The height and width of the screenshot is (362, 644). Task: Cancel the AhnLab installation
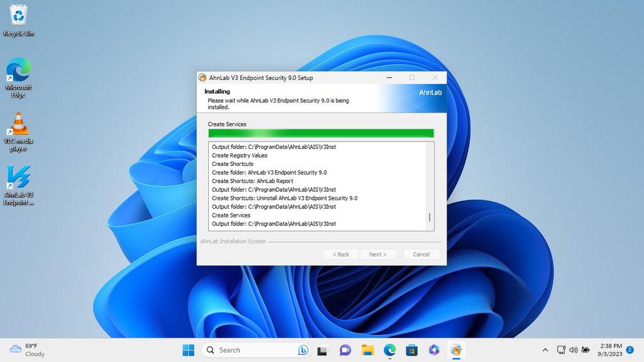tap(421, 254)
